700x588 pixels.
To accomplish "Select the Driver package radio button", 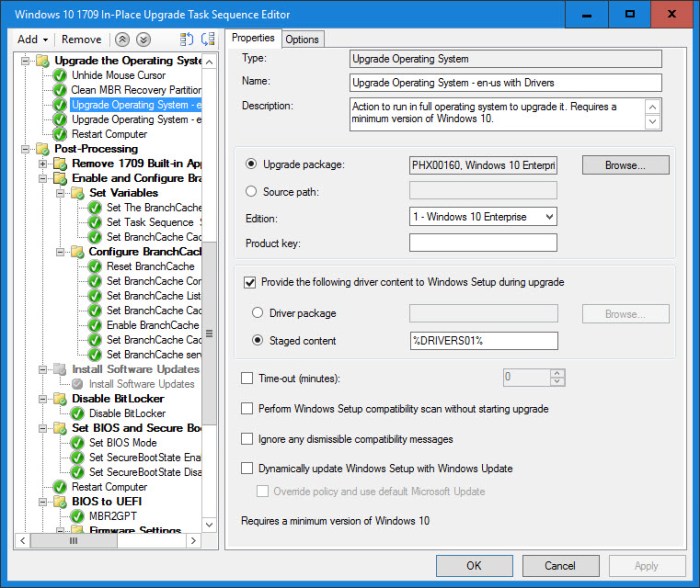I will click(257, 313).
